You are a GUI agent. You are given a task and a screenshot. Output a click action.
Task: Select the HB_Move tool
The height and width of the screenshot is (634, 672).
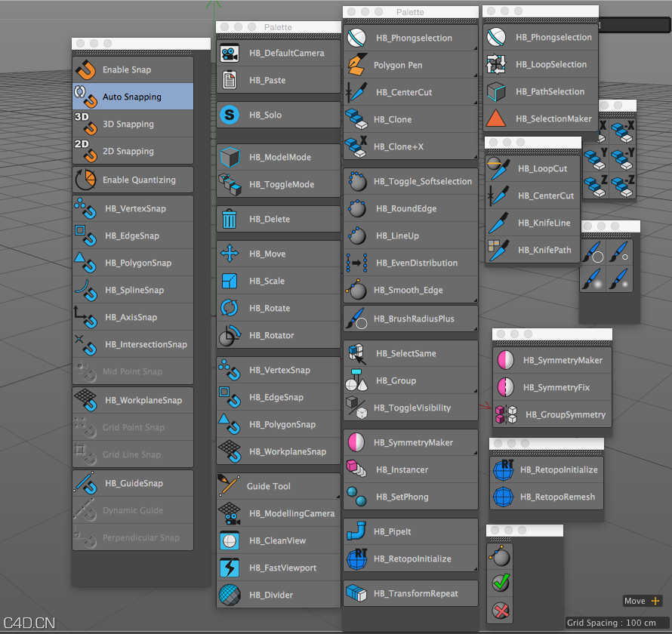(x=277, y=253)
